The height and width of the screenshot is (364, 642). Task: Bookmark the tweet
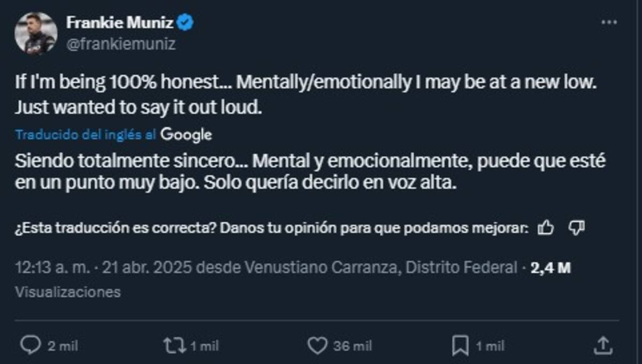click(461, 346)
